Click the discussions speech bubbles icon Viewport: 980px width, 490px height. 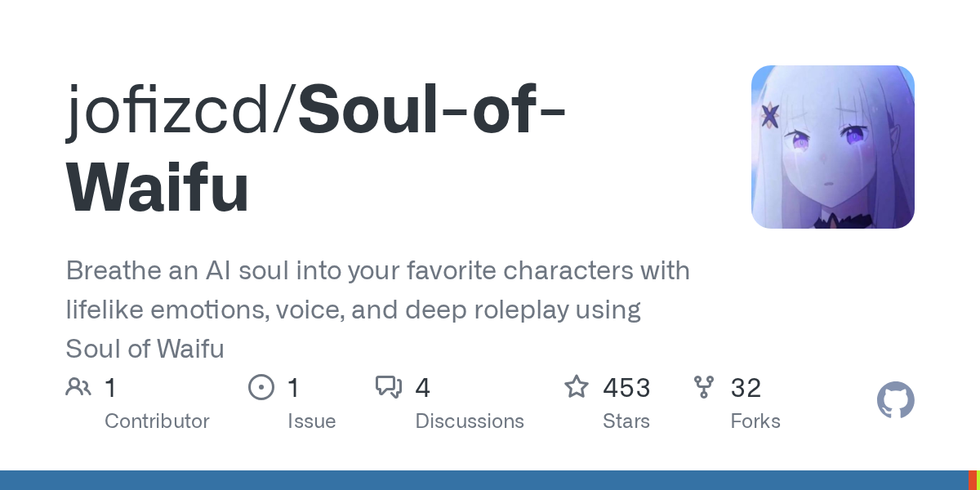coord(389,387)
